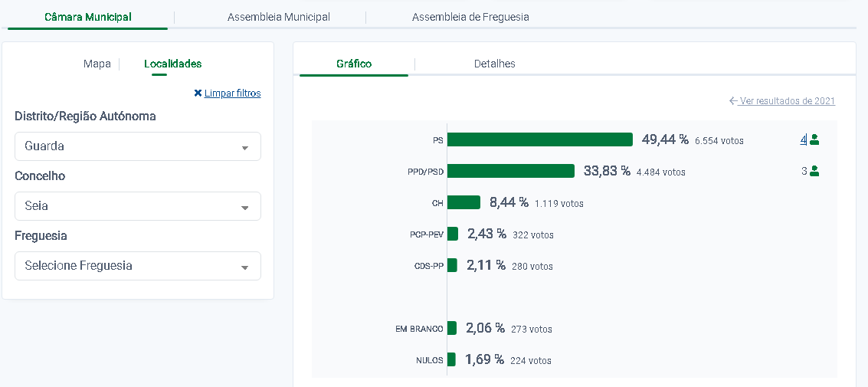Click the CH green results bar

click(463, 202)
